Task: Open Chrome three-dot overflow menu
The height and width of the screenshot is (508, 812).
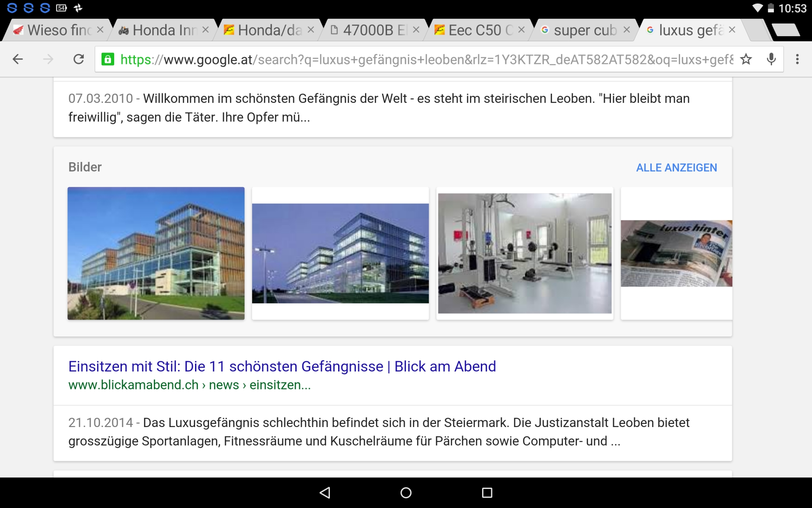Action: (x=797, y=60)
